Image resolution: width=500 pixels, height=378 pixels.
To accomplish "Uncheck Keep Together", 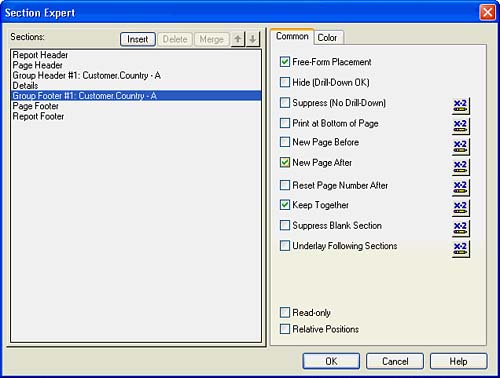I will pyautogui.click(x=285, y=205).
